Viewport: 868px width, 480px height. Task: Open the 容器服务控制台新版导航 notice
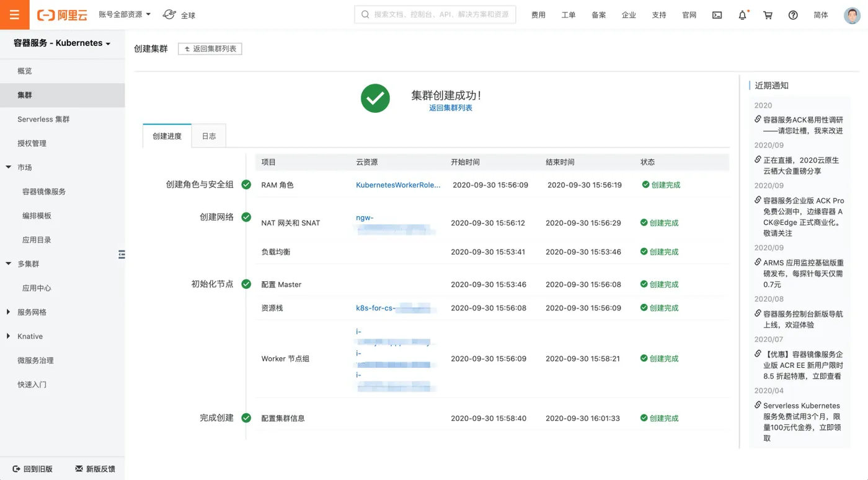(x=803, y=319)
